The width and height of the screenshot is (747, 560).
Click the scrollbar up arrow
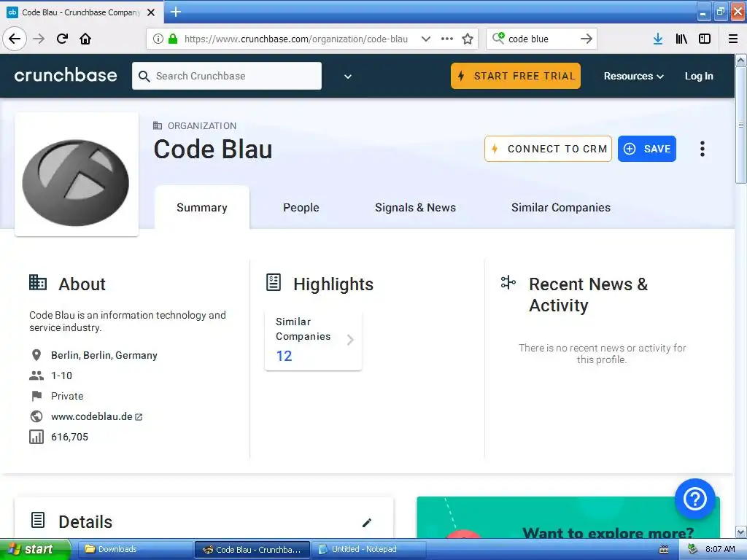[741, 60]
